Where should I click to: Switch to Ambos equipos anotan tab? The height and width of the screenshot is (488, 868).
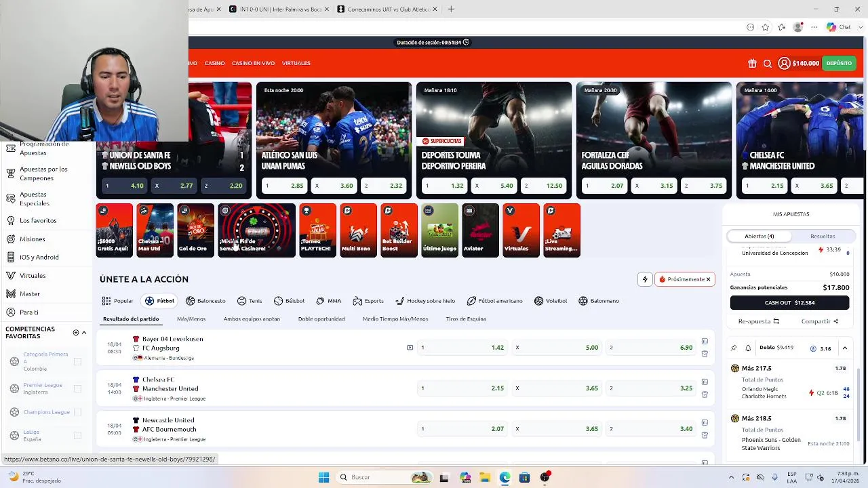[252, 319]
